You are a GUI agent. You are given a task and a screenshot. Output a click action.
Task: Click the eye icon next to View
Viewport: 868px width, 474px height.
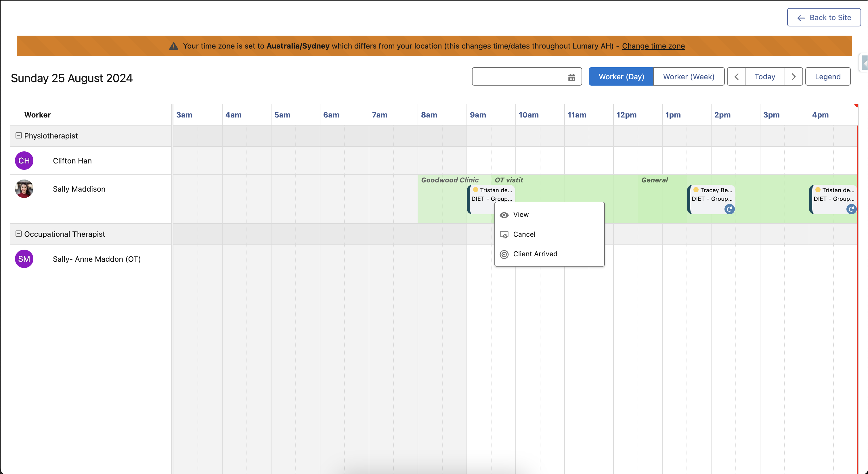[x=504, y=215]
